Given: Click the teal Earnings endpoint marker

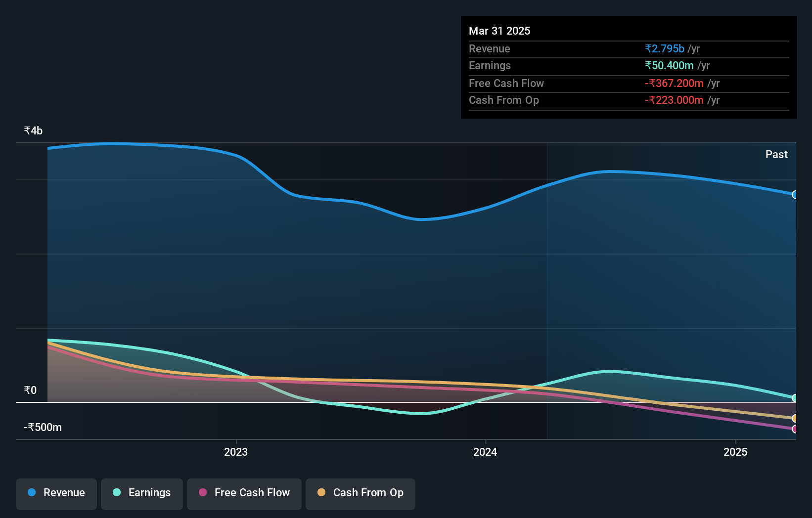Looking at the screenshot, I should (795, 398).
